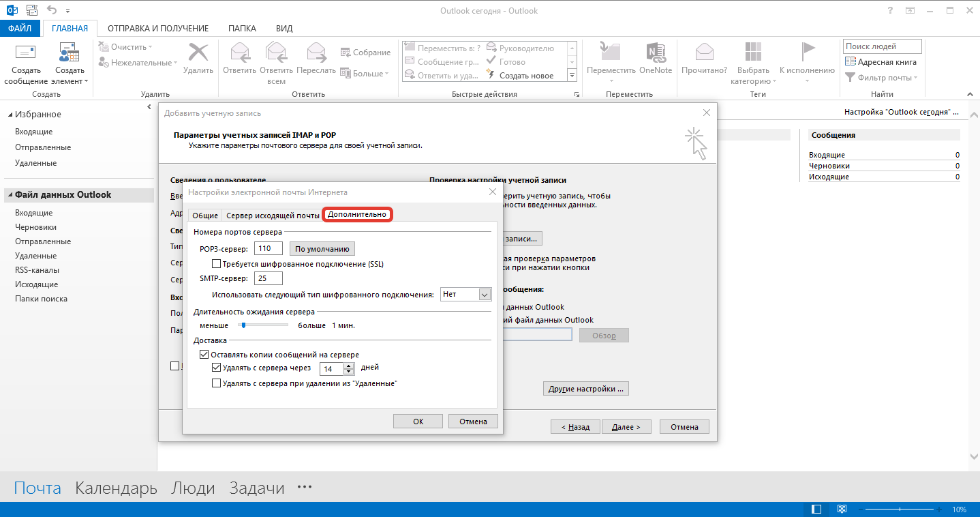Click the Default (По умолчанию) button

tap(322, 249)
